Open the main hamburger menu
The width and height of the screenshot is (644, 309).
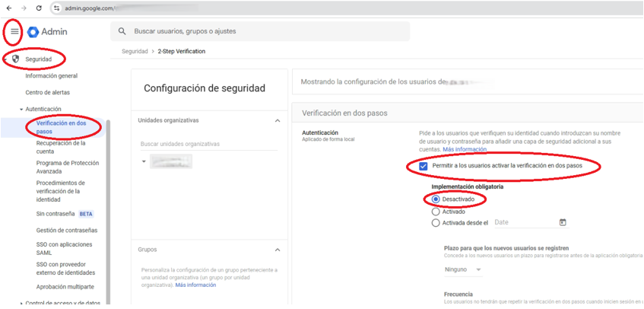click(x=14, y=31)
